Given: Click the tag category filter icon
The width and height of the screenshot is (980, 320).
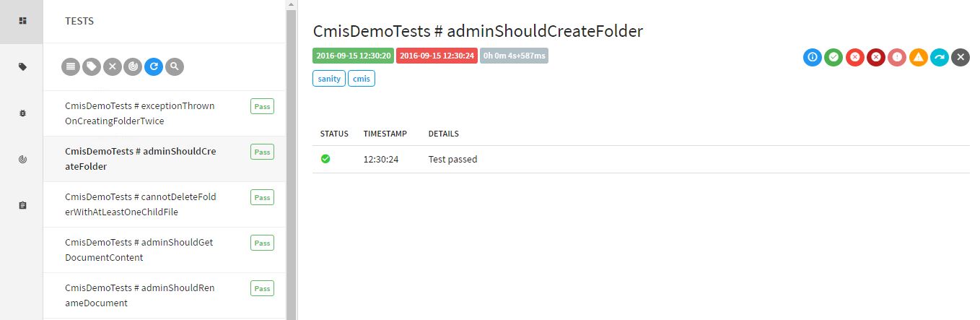Looking at the screenshot, I should (92, 67).
